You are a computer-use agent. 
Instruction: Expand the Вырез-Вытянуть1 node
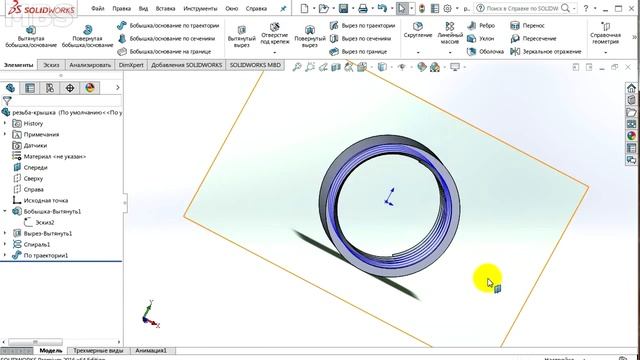pyautogui.click(x=5, y=233)
